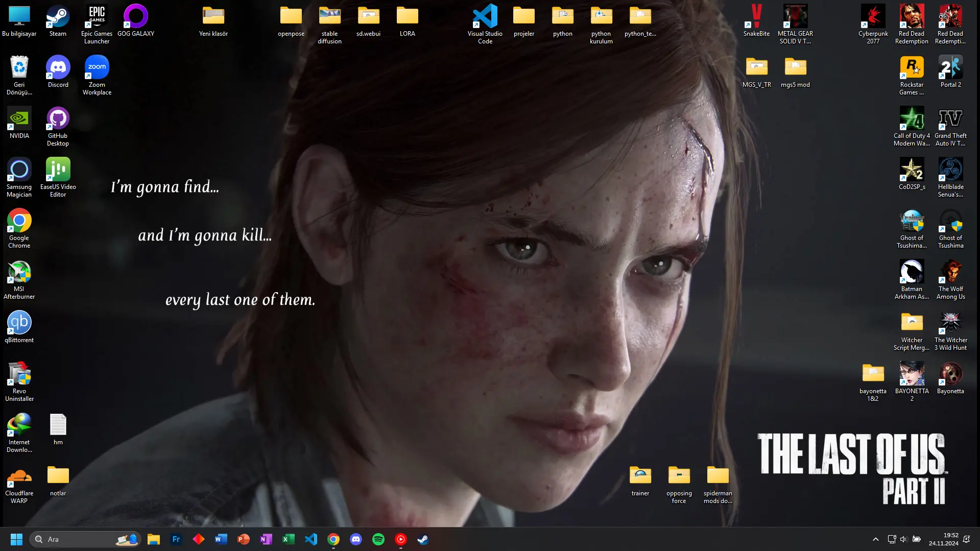Open Spotify from the taskbar
Viewport: 980px width, 551px height.
[x=378, y=539]
